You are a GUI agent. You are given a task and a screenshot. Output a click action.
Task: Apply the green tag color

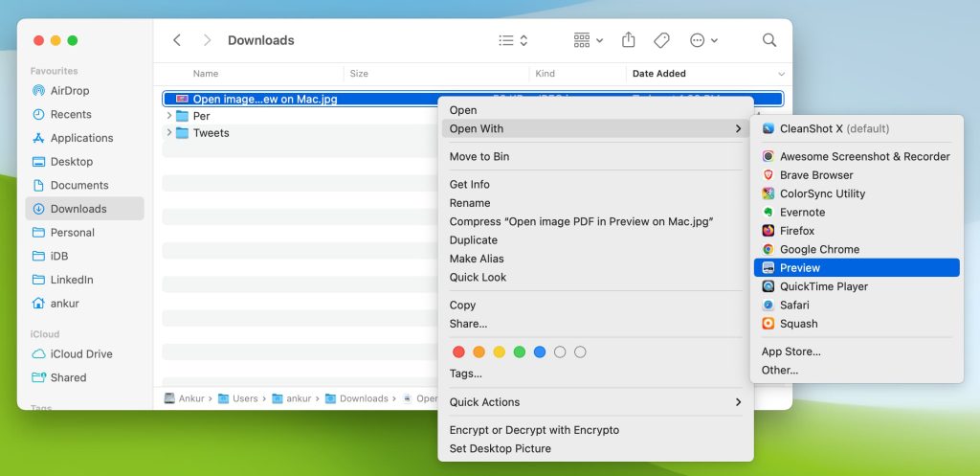520,352
